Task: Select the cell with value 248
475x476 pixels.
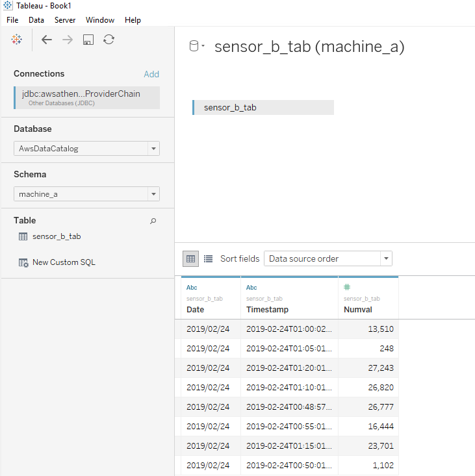Action: pyautogui.click(x=368, y=349)
